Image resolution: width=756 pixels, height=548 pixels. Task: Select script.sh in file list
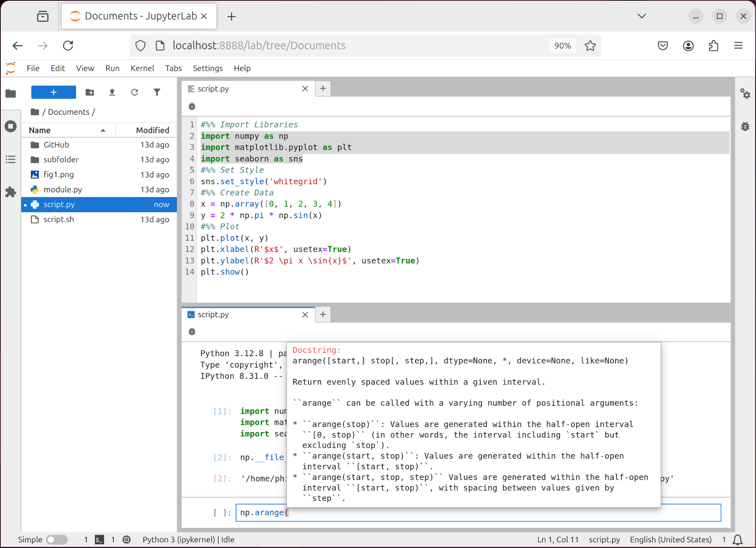pyautogui.click(x=99, y=219)
